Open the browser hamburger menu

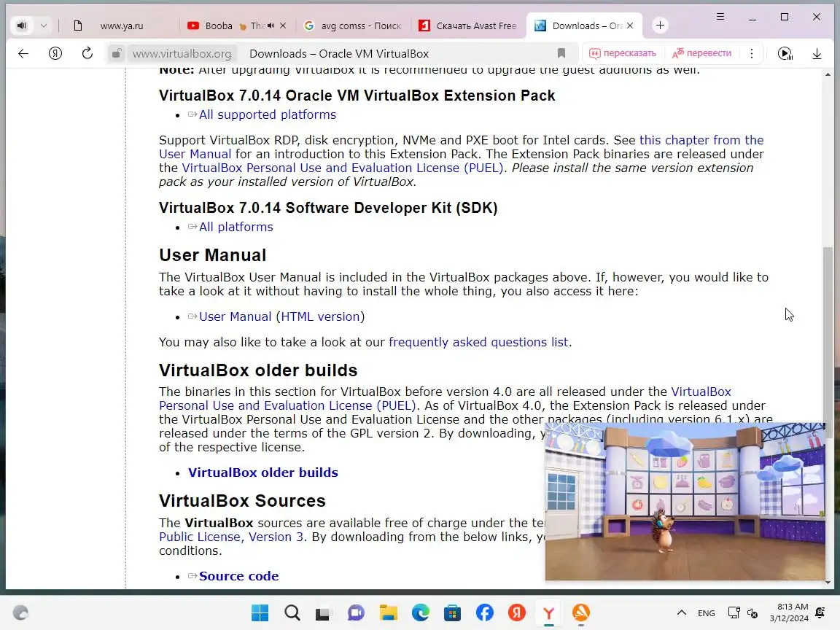(720, 17)
